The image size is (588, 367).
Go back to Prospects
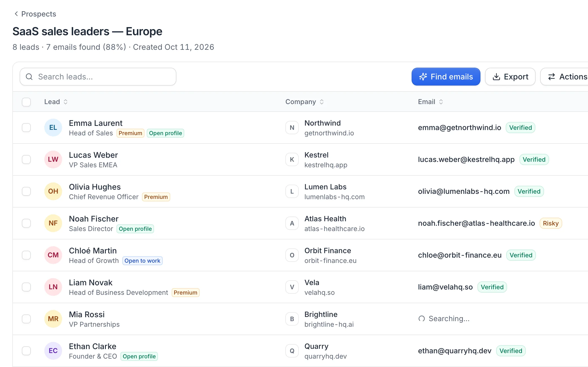35,14
